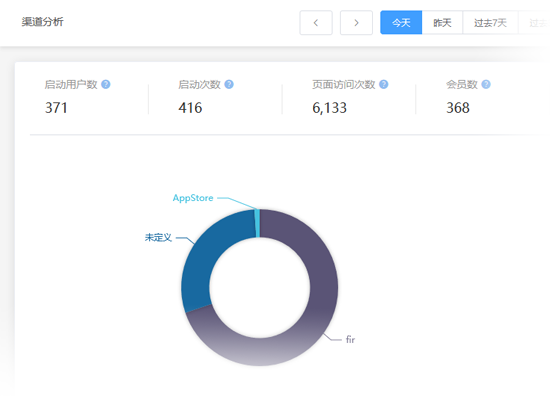Screen dimensions: 550x402
Task: Go to previous date with left arrow
Action: pyautogui.click(x=316, y=23)
